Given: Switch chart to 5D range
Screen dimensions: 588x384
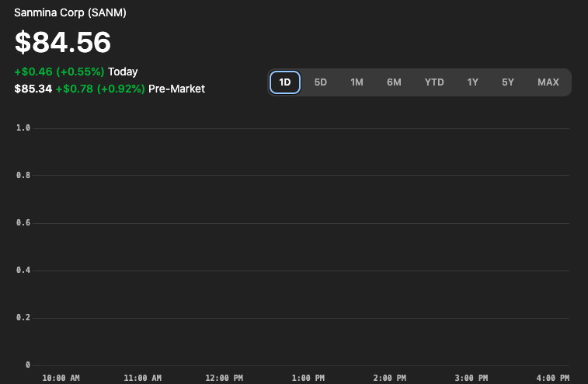Looking at the screenshot, I should click(321, 82).
